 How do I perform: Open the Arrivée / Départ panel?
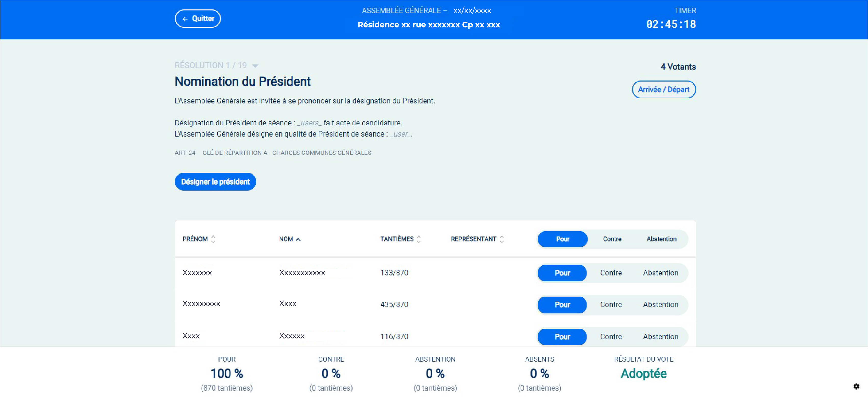[664, 90]
